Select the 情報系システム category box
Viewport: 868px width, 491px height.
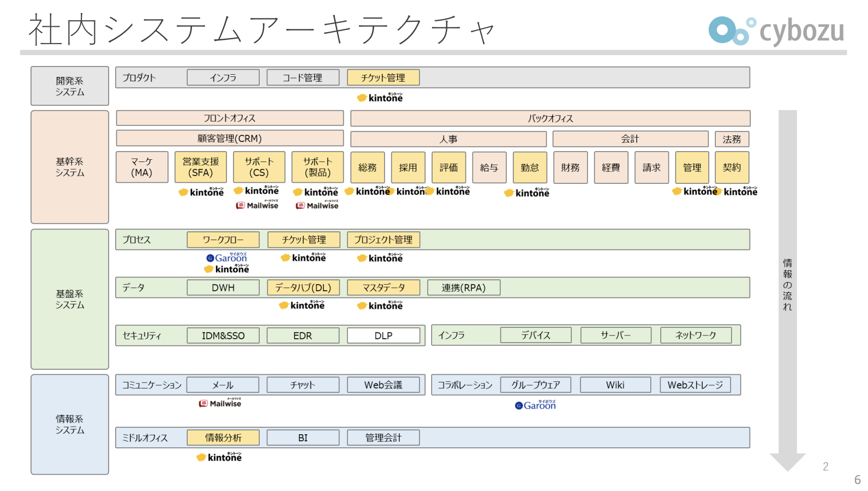coord(70,424)
